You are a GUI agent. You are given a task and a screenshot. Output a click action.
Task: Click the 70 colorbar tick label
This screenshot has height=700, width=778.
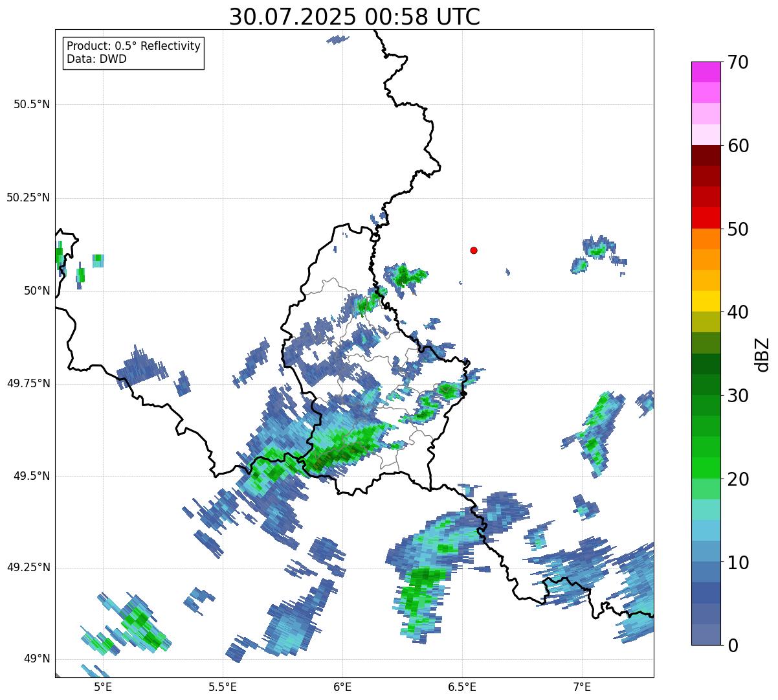point(739,62)
